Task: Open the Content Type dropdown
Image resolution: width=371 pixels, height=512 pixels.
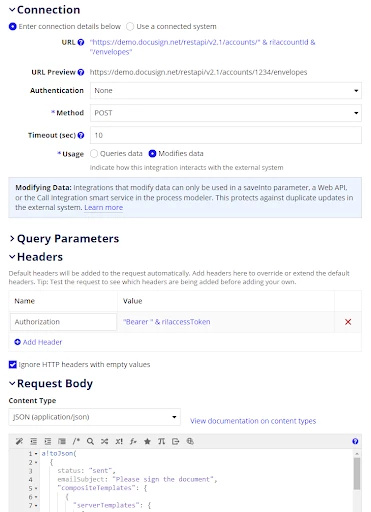Action: coord(94,417)
